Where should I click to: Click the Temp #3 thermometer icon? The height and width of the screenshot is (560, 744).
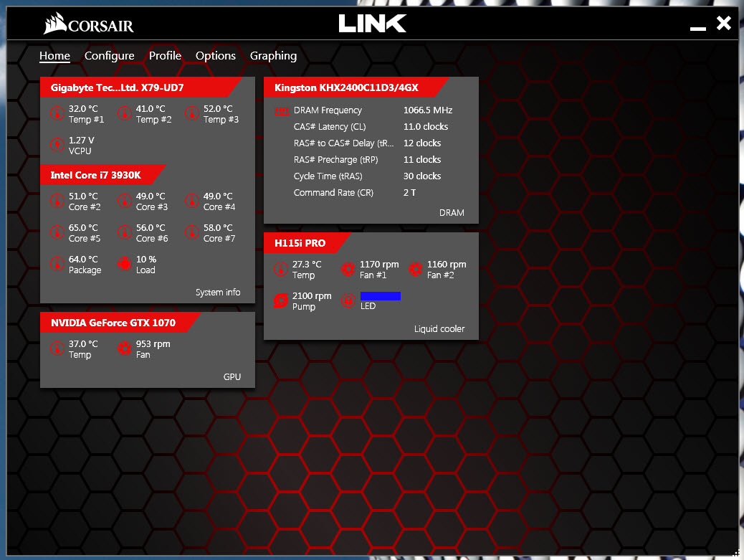(x=192, y=114)
